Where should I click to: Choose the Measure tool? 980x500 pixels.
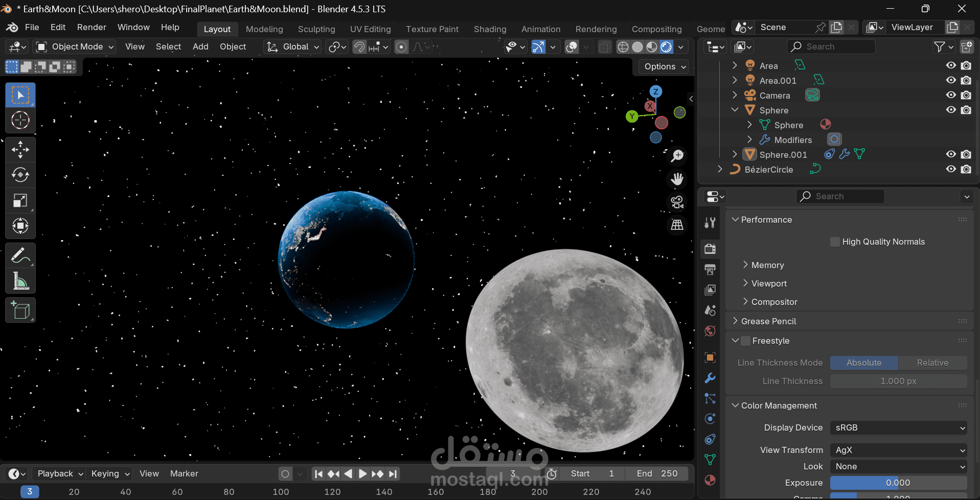pos(20,281)
